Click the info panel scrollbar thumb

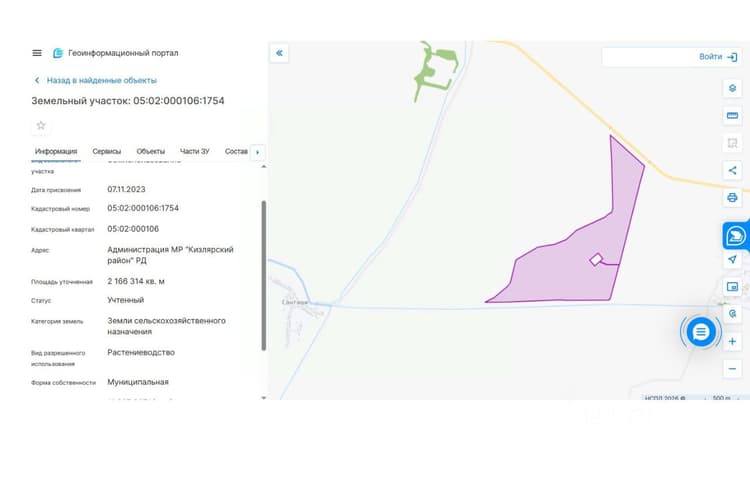[264, 276]
